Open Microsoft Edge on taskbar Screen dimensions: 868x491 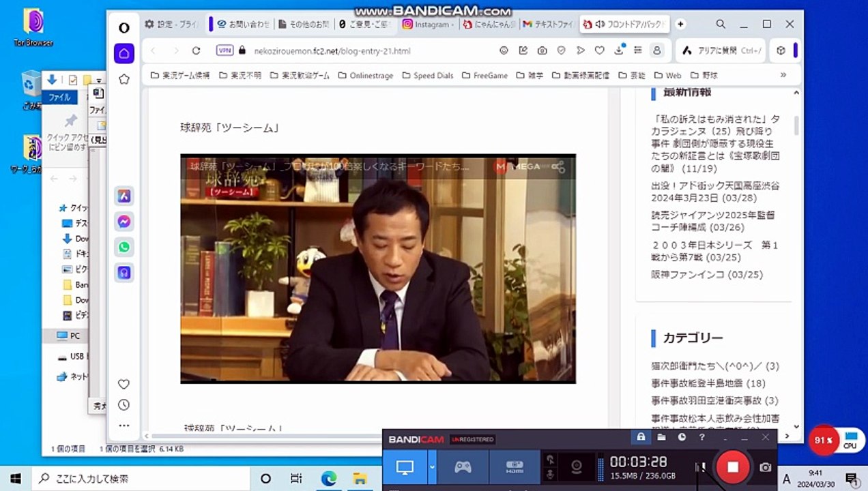[329, 478]
